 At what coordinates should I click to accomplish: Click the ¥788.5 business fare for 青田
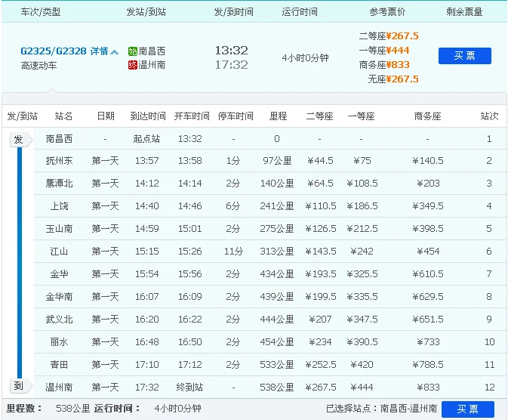pyautogui.click(x=428, y=365)
